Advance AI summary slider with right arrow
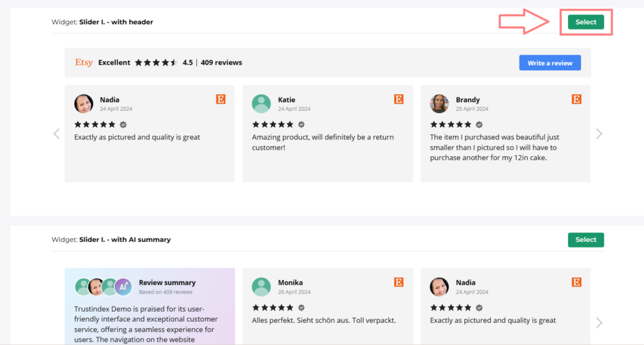The width and height of the screenshot is (644, 345). tap(599, 322)
